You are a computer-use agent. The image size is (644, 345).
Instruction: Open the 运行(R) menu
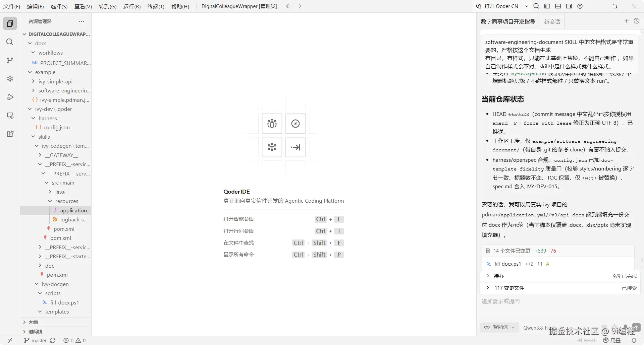[x=132, y=6]
